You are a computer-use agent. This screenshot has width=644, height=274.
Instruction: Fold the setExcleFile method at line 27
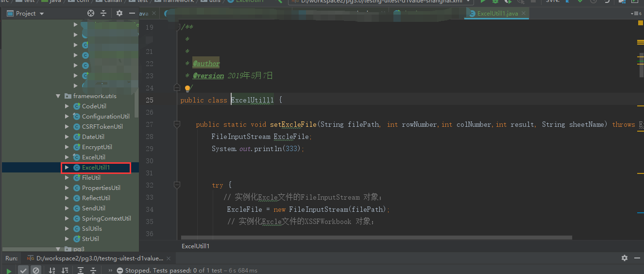pyautogui.click(x=177, y=124)
